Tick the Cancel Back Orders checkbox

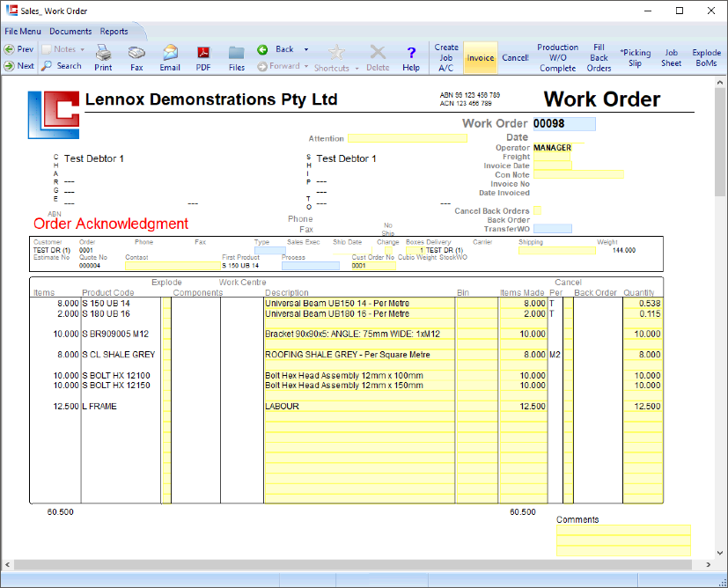tap(538, 211)
